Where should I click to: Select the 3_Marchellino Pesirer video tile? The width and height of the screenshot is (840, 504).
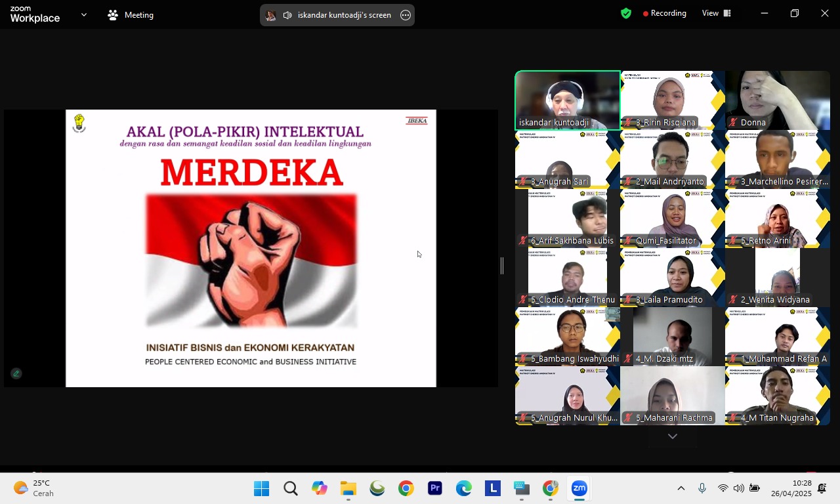click(778, 159)
